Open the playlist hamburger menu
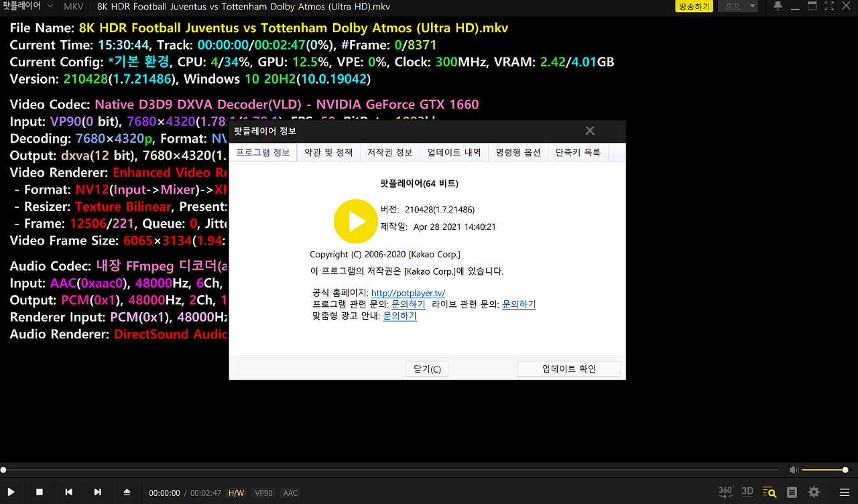The width and height of the screenshot is (858, 504). [x=845, y=493]
